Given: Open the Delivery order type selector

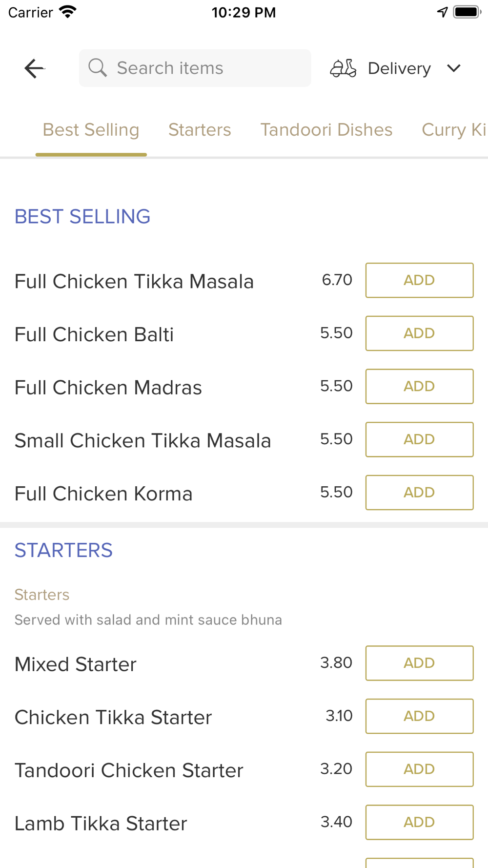Looking at the screenshot, I should [x=399, y=68].
